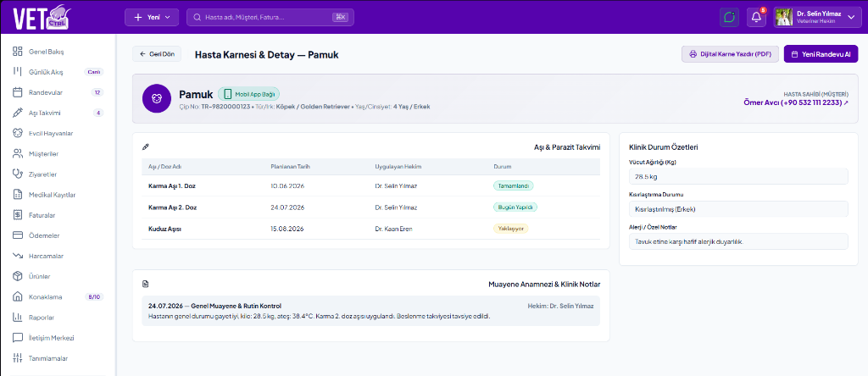868x376 pixels.
Task: Click the document icon in clinical notes card
Action: [146, 285]
